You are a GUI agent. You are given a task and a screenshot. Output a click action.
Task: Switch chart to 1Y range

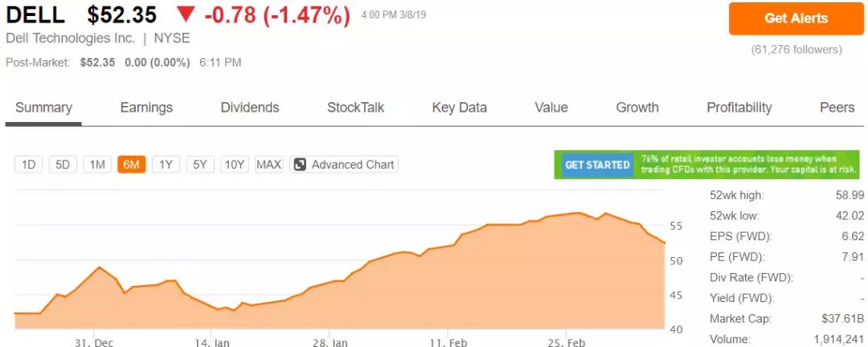(166, 165)
